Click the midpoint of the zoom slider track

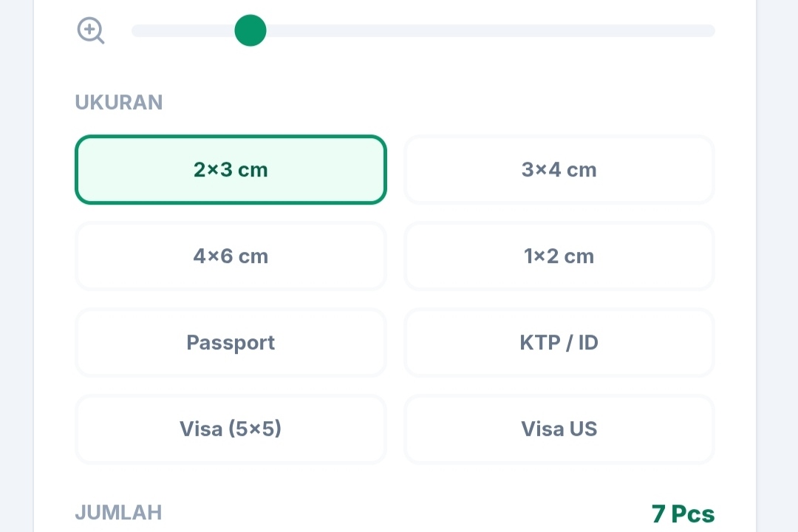click(x=423, y=31)
